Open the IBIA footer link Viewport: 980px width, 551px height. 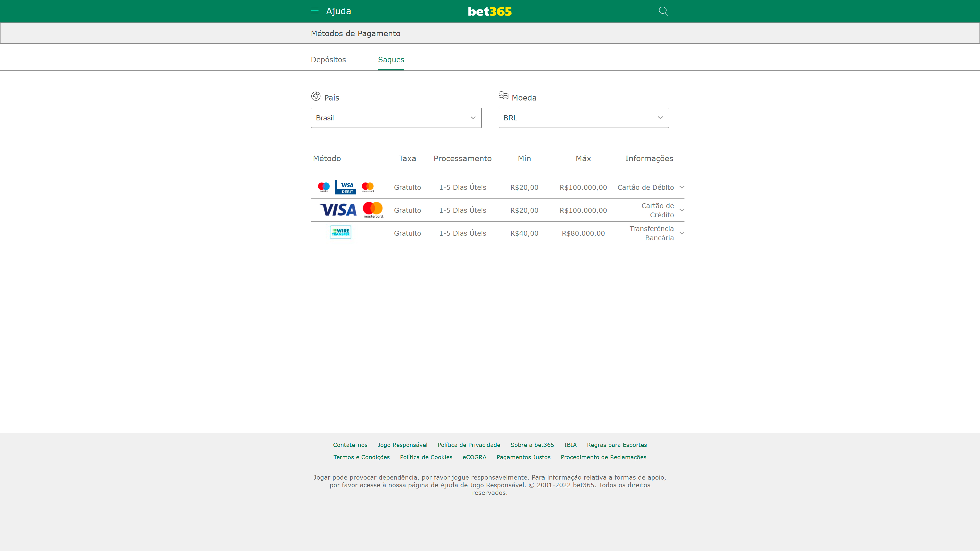570,445
